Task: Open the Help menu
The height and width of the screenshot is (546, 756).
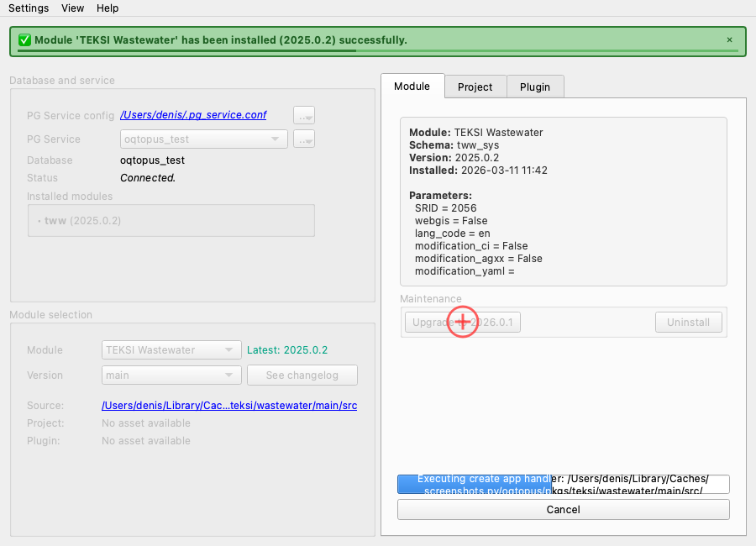Action: click(x=108, y=8)
